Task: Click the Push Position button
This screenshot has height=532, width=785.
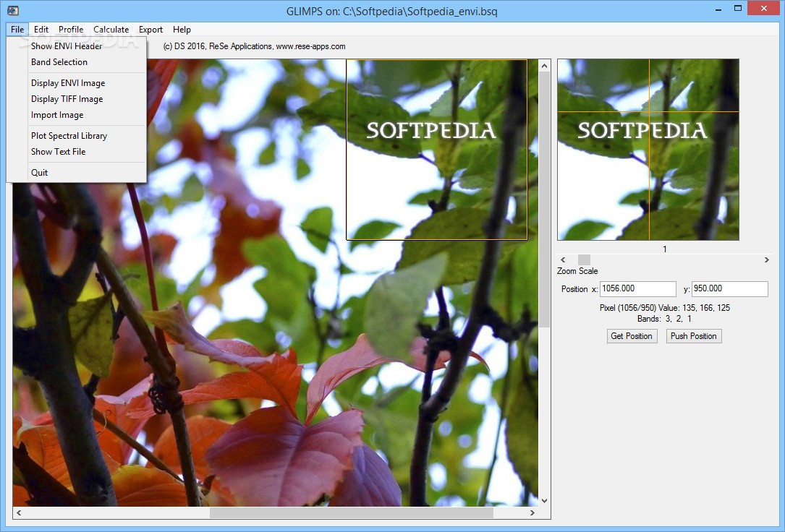Action: pyautogui.click(x=693, y=336)
